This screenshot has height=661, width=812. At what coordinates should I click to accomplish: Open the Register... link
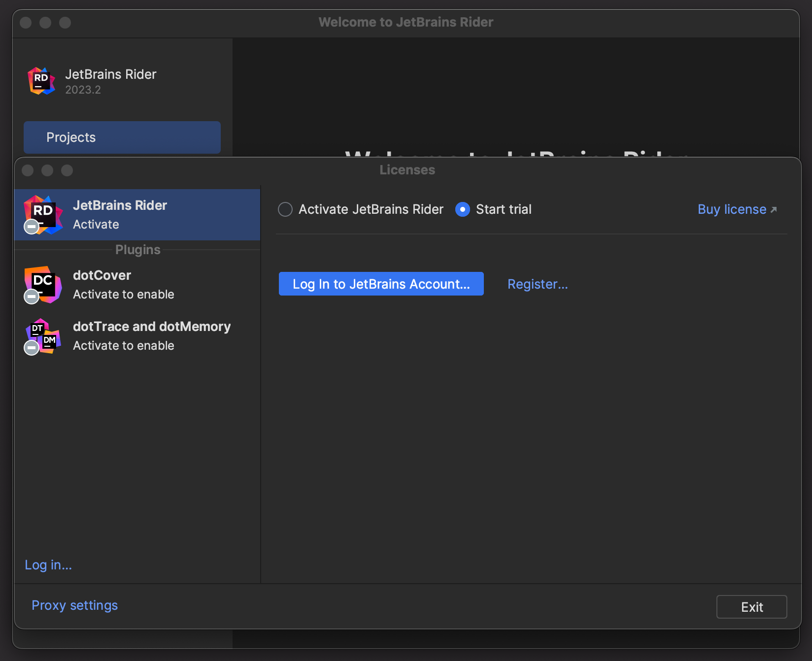(538, 284)
